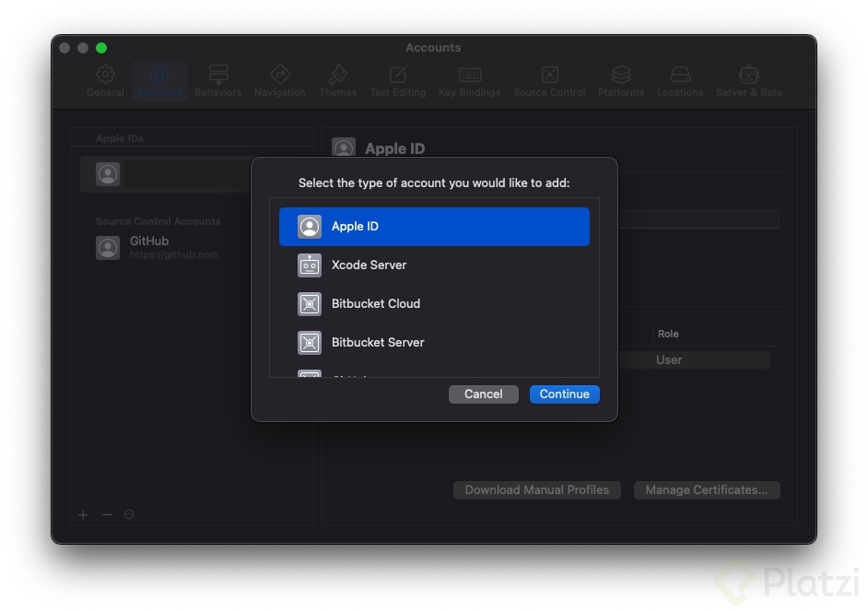868x612 pixels.
Task: Select the Accounts preferences tab
Action: point(159,81)
